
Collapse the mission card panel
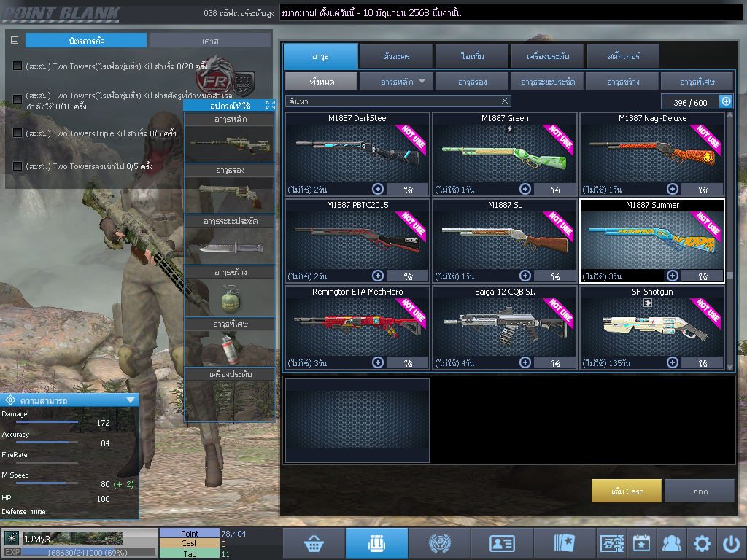[x=15, y=41]
